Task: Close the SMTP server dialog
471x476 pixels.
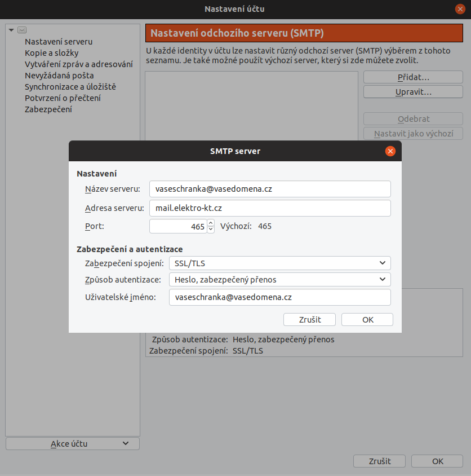Action: tap(390, 151)
